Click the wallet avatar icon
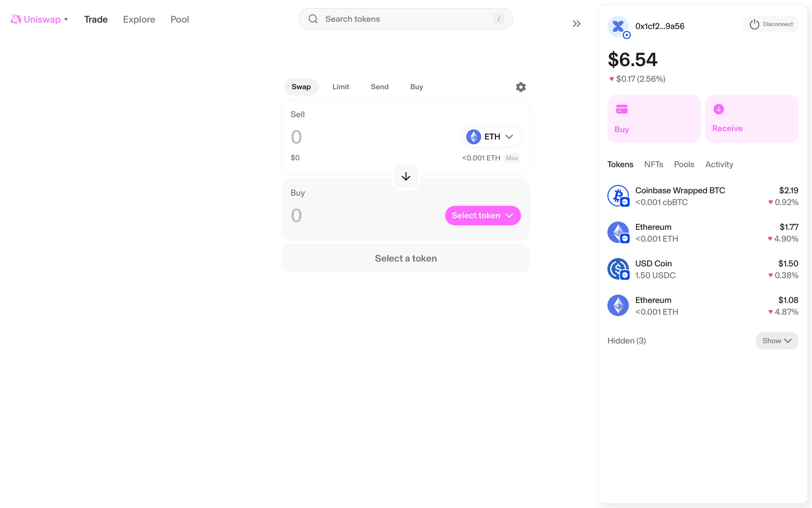The image size is (812, 508). tap(618, 26)
